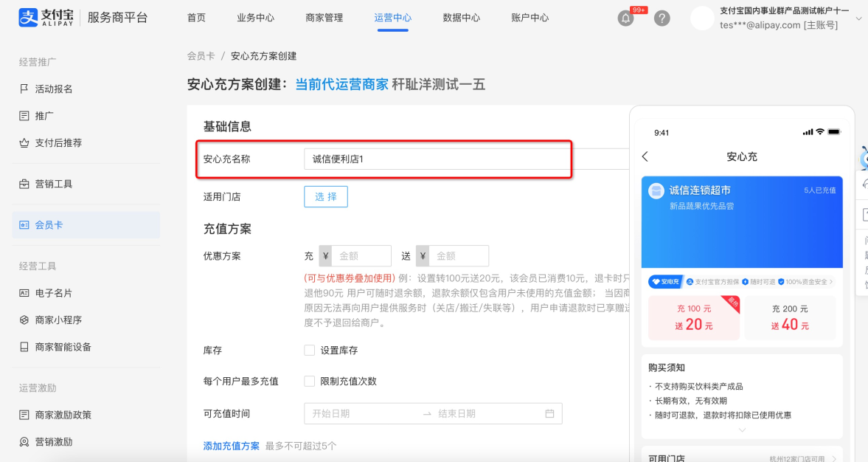Click the 当前代运营商家 text

click(341, 84)
